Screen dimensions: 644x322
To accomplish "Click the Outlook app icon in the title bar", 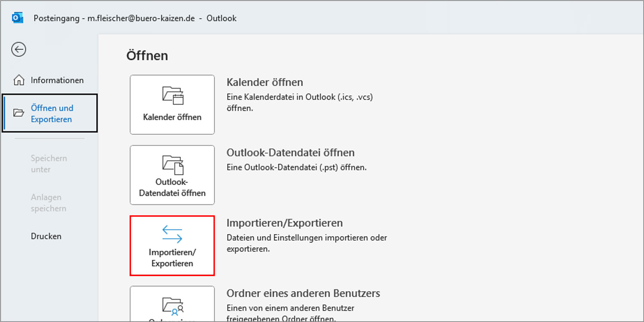I will pos(17,17).
